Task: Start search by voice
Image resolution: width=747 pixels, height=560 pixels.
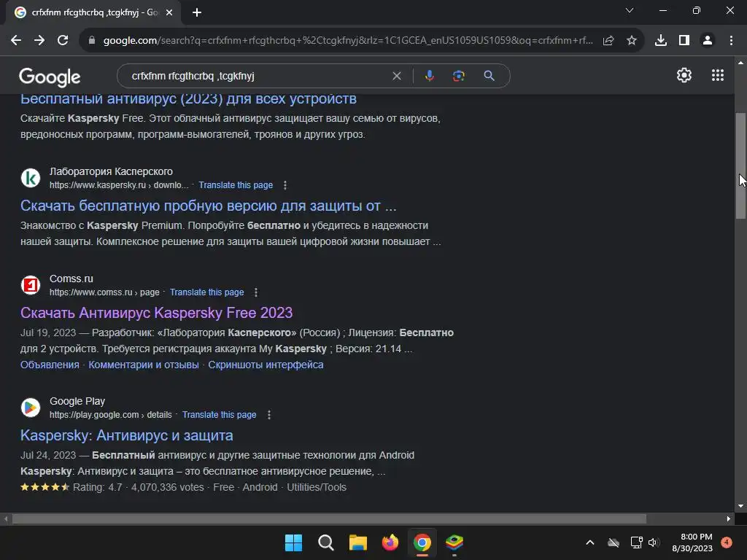Action: (429, 76)
